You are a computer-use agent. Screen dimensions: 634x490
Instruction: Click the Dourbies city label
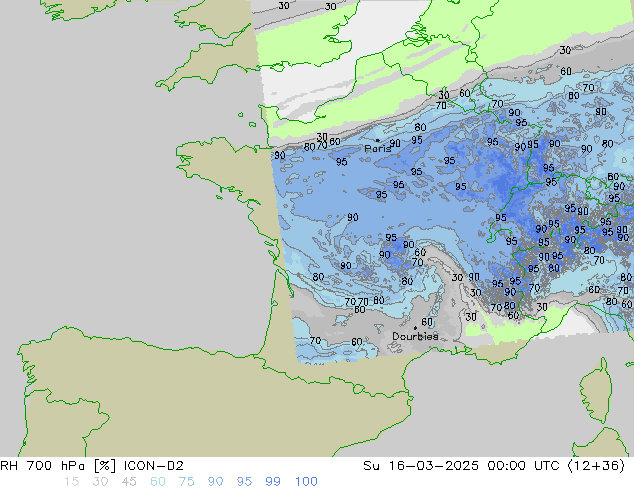415,336
